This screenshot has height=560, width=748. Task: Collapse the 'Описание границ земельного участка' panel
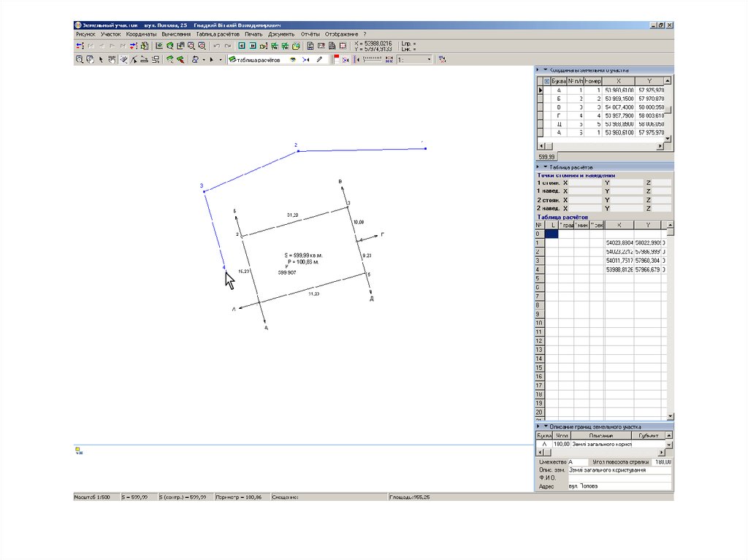point(545,426)
